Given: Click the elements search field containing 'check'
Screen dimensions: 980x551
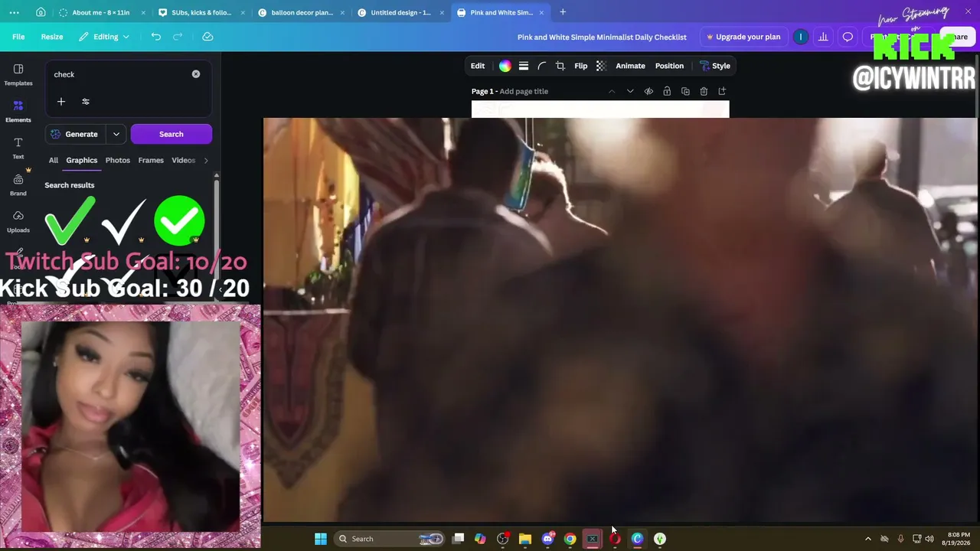Looking at the screenshot, I should point(119,74).
